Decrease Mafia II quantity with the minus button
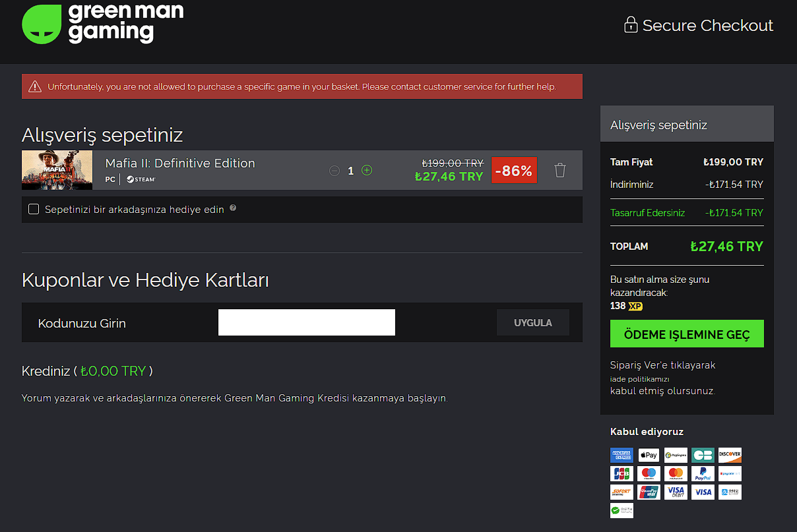 [335, 171]
